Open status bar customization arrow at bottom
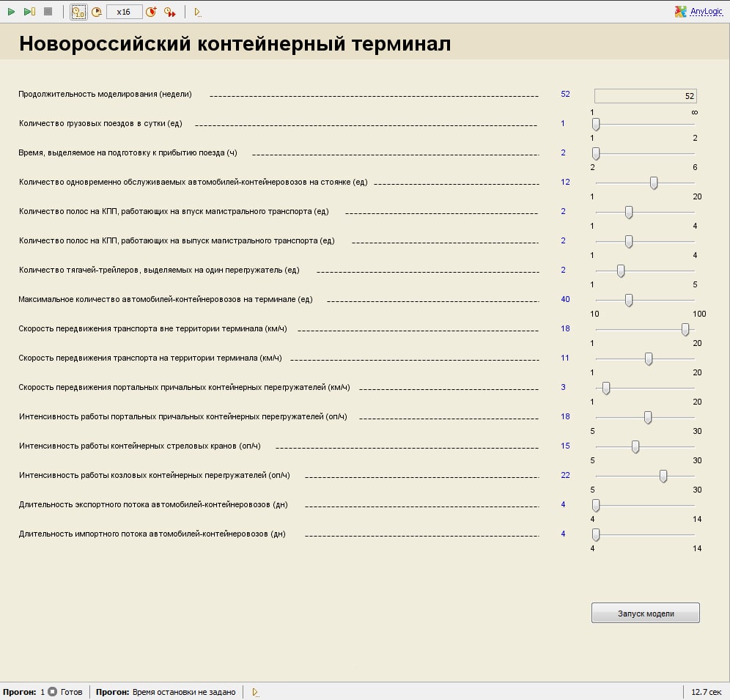Screen dimensions: 730x700 255,692
